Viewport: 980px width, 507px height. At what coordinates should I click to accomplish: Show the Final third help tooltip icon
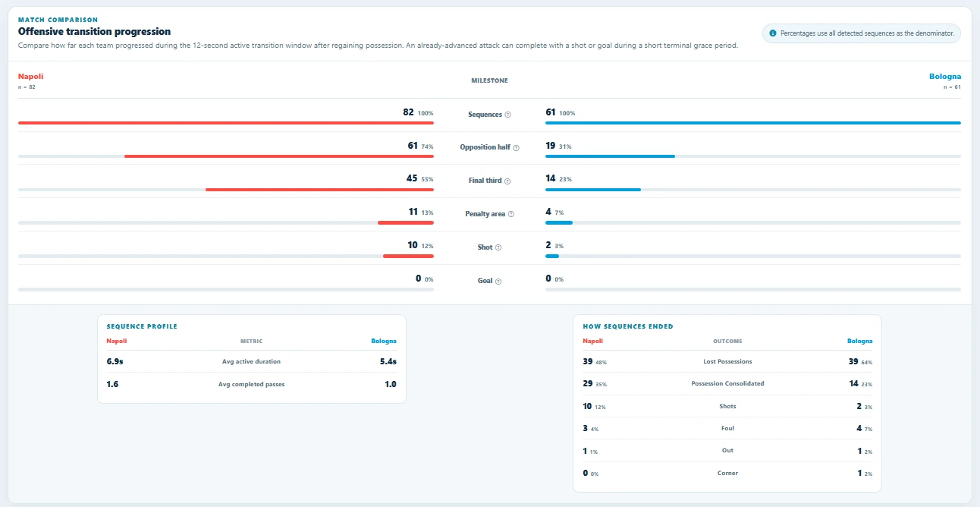pyautogui.click(x=507, y=181)
